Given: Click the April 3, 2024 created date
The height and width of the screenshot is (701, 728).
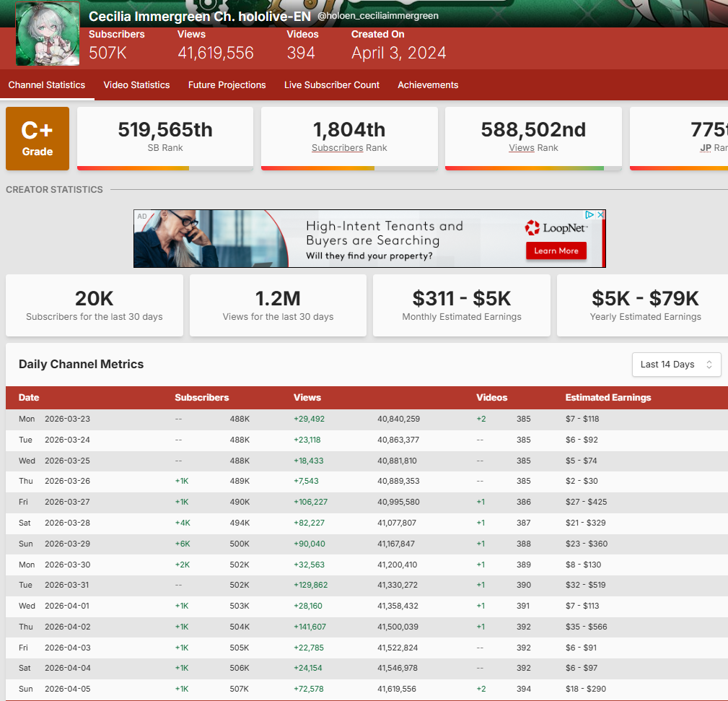Looking at the screenshot, I should click(398, 53).
